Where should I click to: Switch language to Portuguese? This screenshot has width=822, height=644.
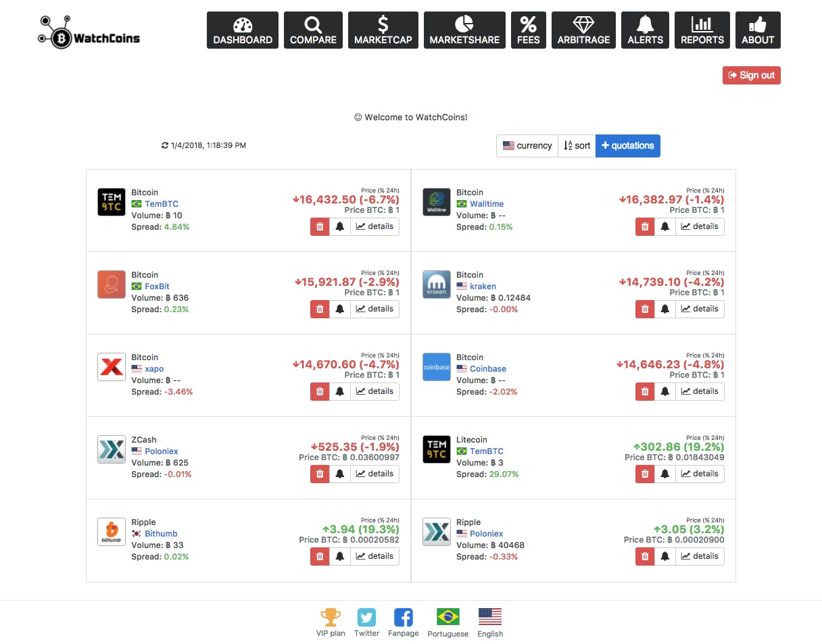pos(448,617)
